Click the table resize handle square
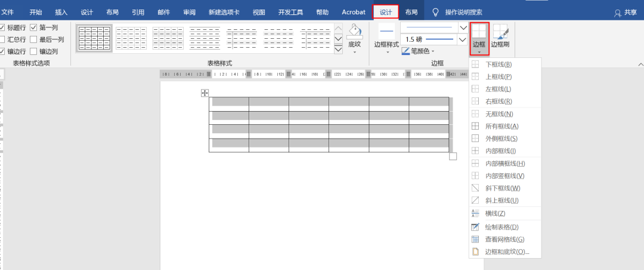The height and width of the screenshot is (270, 644). (x=453, y=157)
